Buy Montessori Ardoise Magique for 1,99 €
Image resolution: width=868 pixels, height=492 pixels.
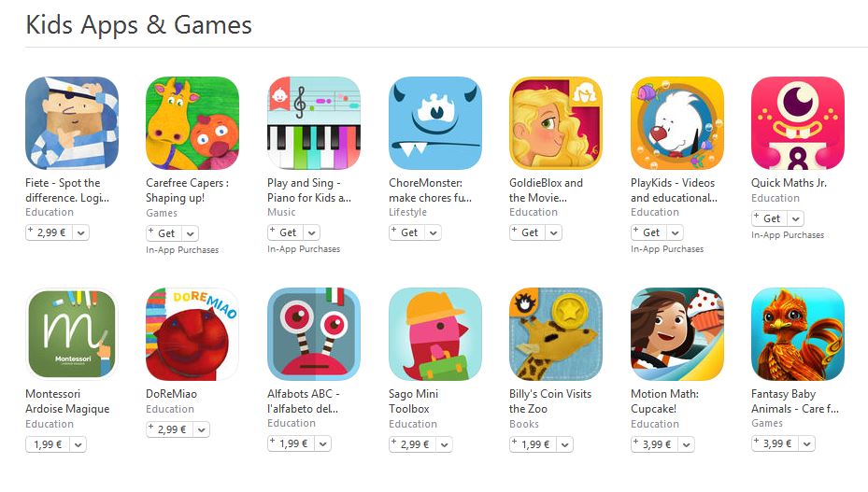(x=49, y=444)
